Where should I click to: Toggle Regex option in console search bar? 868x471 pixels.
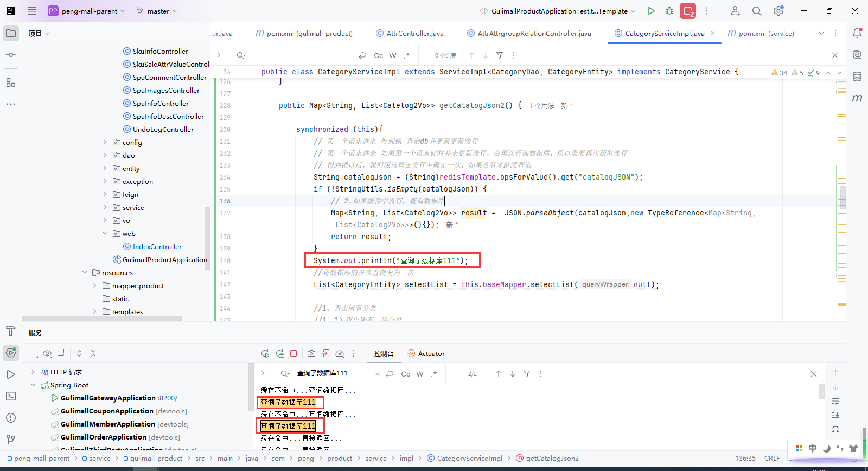click(434, 374)
